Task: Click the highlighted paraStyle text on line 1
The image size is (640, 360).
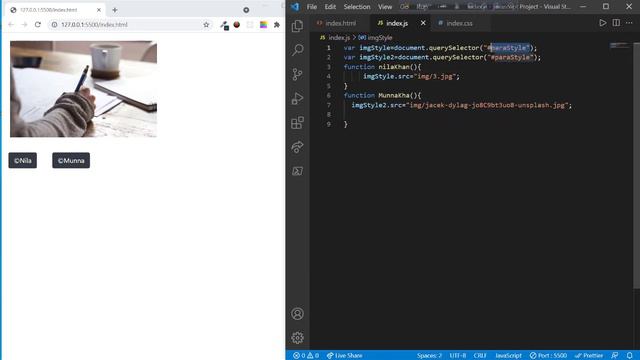Action: click(x=510, y=48)
